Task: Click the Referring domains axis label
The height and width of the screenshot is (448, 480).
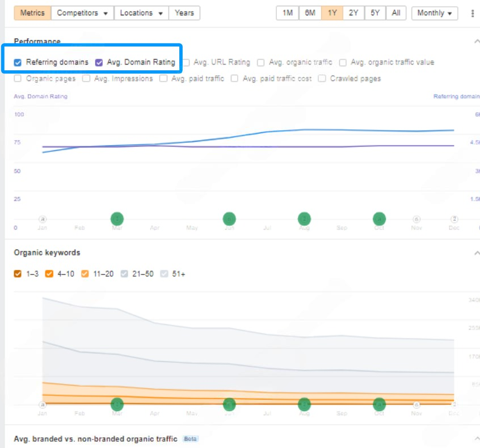Action: [456, 96]
